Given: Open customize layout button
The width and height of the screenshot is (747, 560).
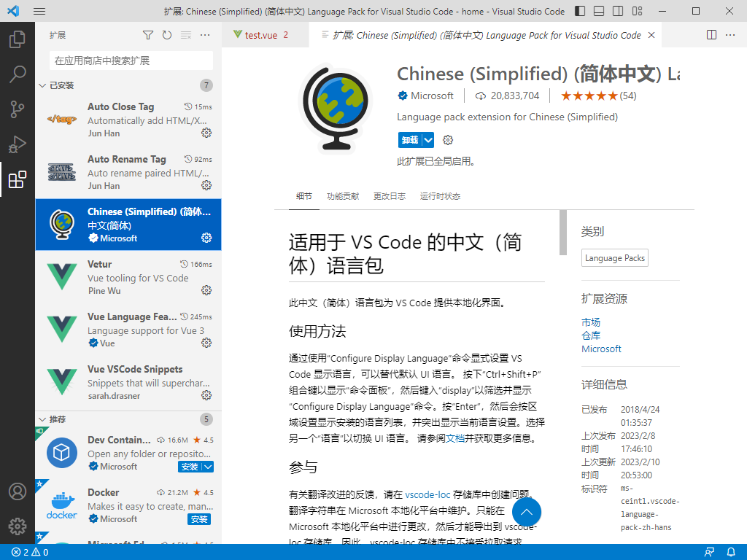Looking at the screenshot, I should tap(637, 11).
